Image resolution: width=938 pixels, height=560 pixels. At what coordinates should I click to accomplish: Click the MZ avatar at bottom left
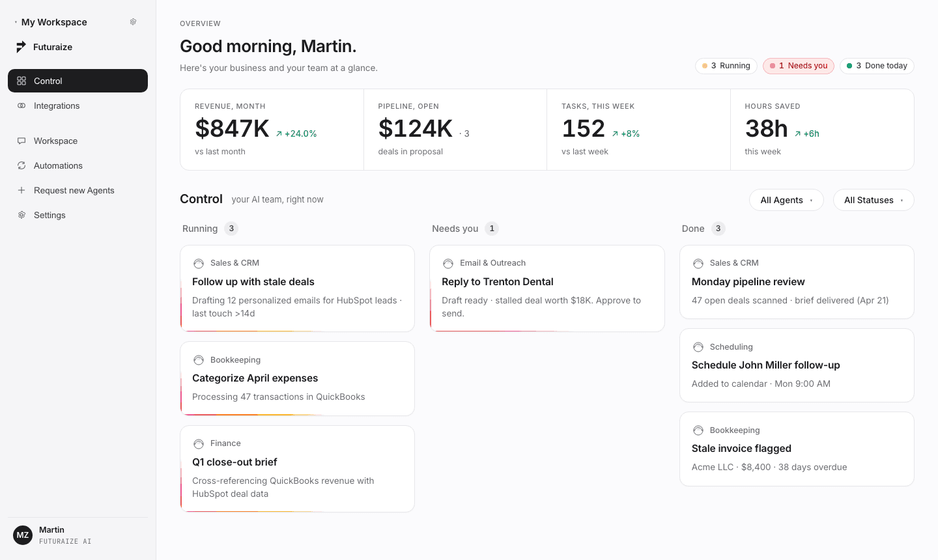point(23,535)
